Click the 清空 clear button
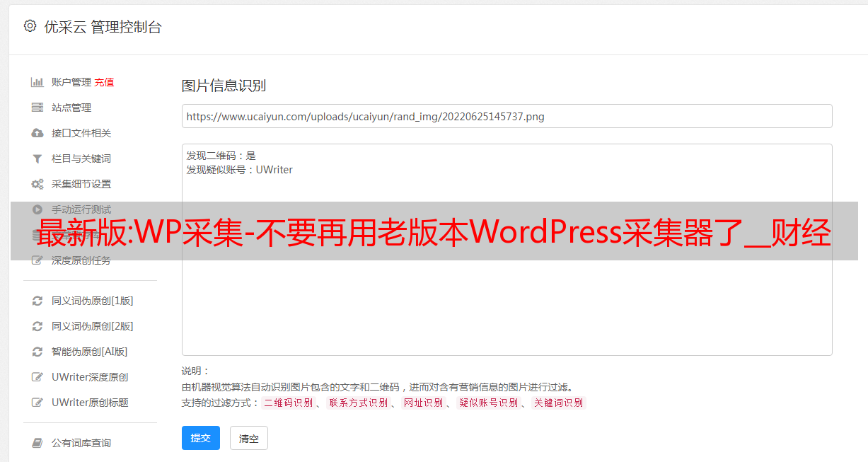The width and height of the screenshot is (868, 462). coord(249,438)
